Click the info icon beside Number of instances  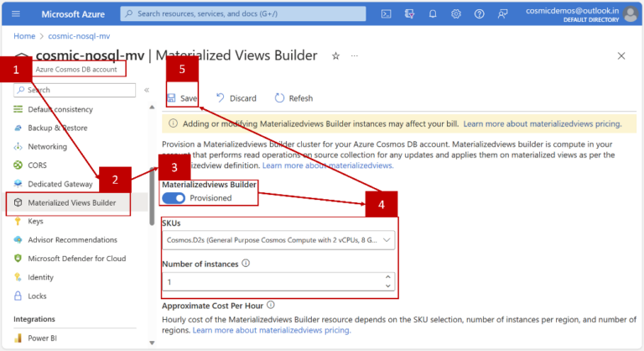[x=245, y=263]
